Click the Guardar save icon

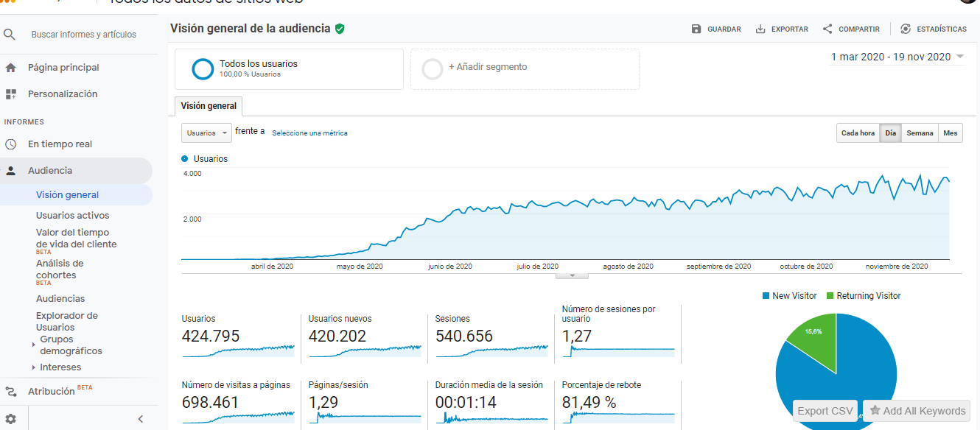point(696,29)
